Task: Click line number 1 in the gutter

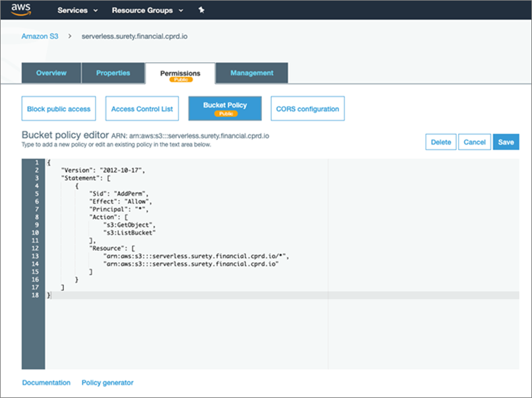Action: [37, 162]
